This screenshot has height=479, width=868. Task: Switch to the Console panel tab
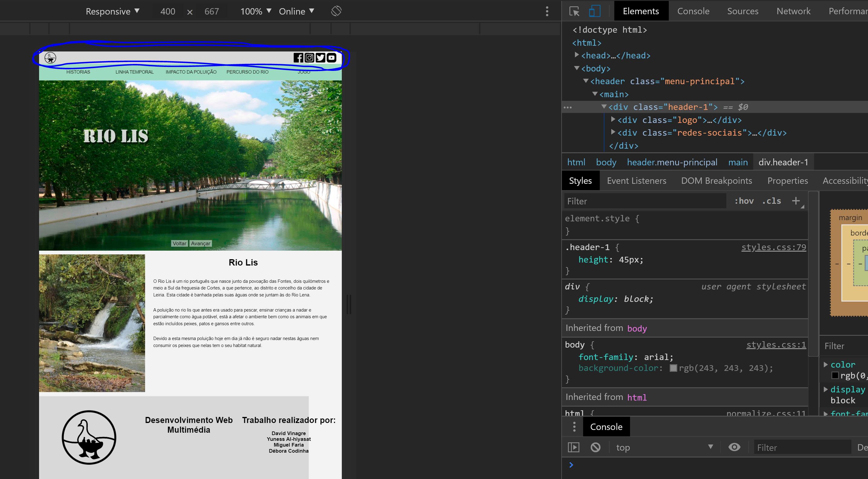pyautogui.click(x=693, y=10)
